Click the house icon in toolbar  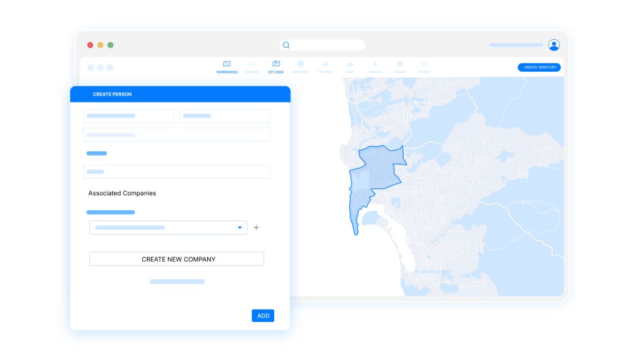click(x=399, y=64)
